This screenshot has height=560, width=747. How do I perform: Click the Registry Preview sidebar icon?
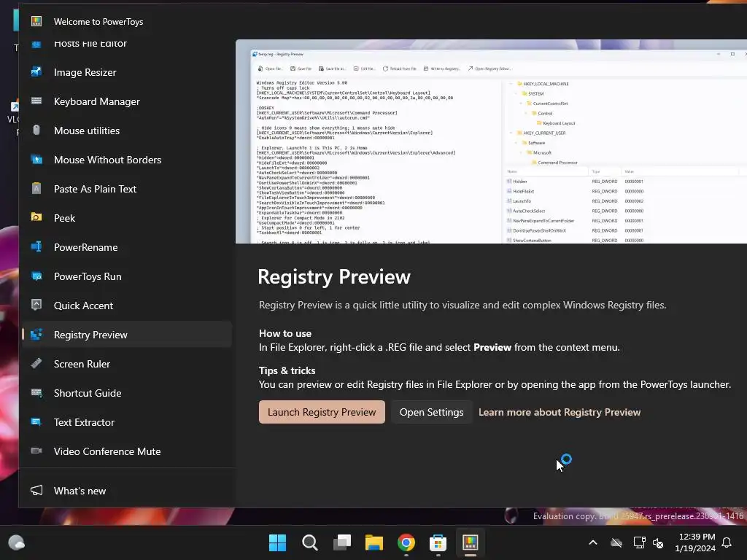coord(36,334)
